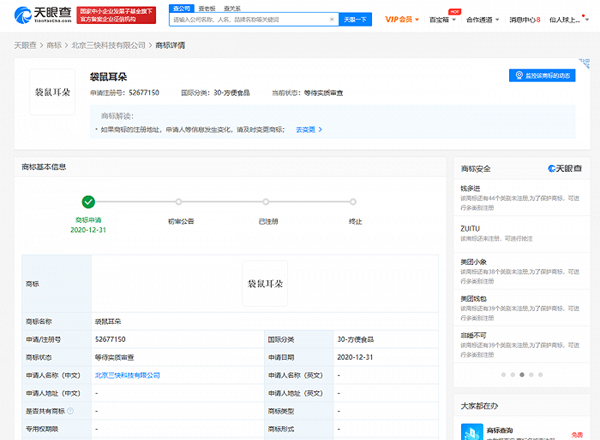This screenshot has width=600, height=440.
Task: Open the 美团小象 trademark security item
Action: click(x=521, y=271)
